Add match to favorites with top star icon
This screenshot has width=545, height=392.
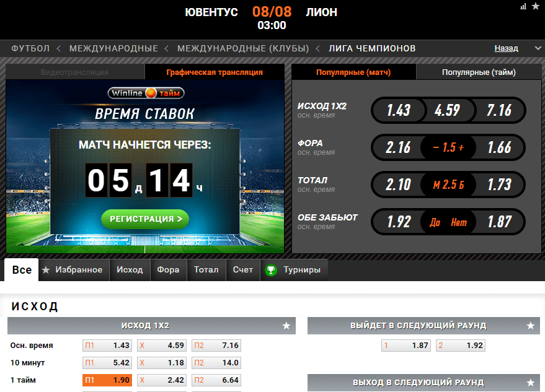point(536,6)
